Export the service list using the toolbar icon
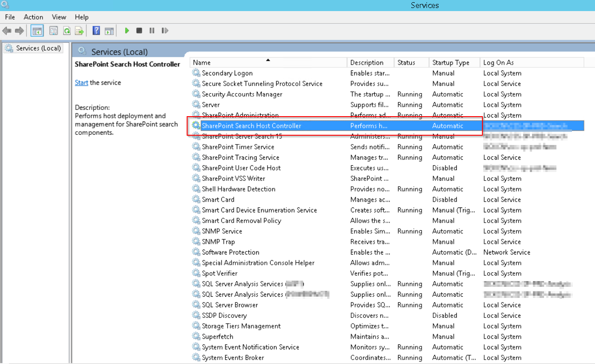Screen dimensions: 595x364 point(79,30)
